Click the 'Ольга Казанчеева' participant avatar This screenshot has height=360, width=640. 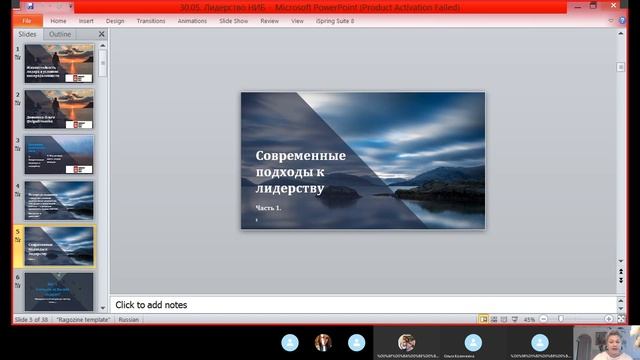point(473,342)
